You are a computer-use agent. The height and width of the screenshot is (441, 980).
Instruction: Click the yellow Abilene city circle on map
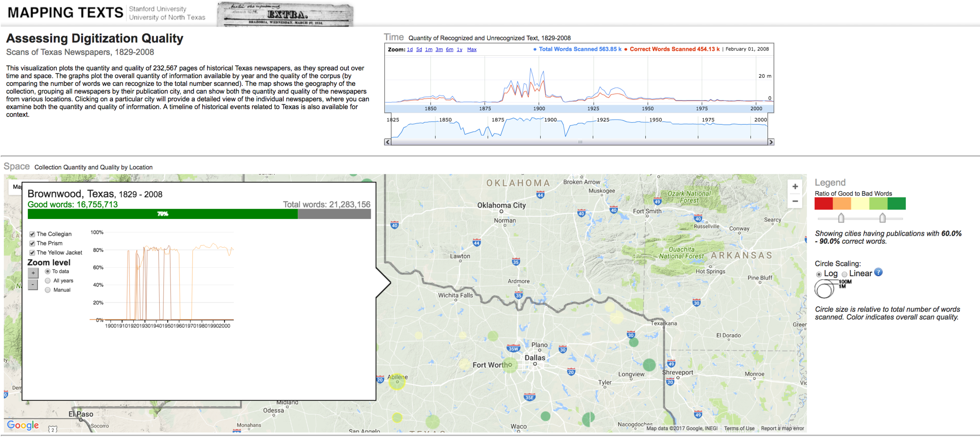coord(397,382)
